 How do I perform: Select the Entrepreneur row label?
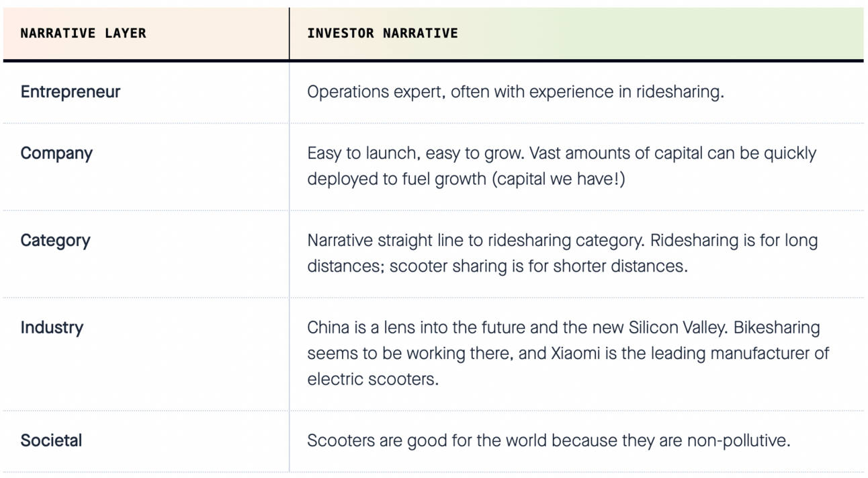pos(71,92)
